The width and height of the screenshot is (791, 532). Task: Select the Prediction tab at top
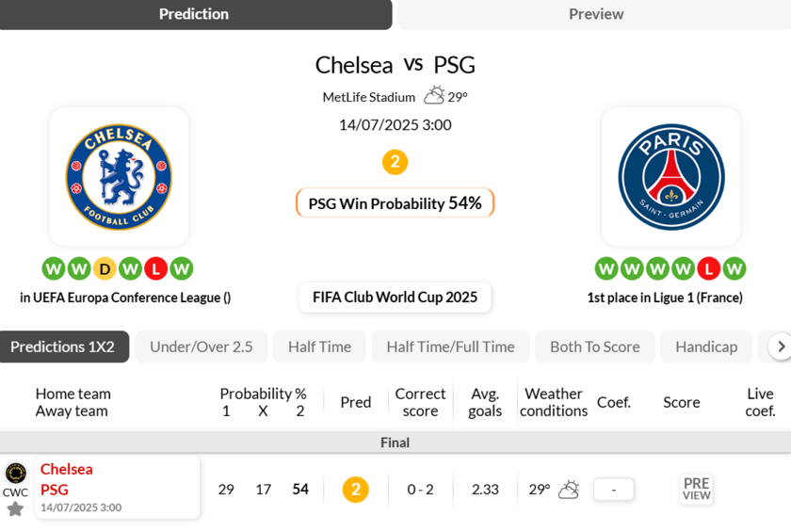[x=194, y=14]
